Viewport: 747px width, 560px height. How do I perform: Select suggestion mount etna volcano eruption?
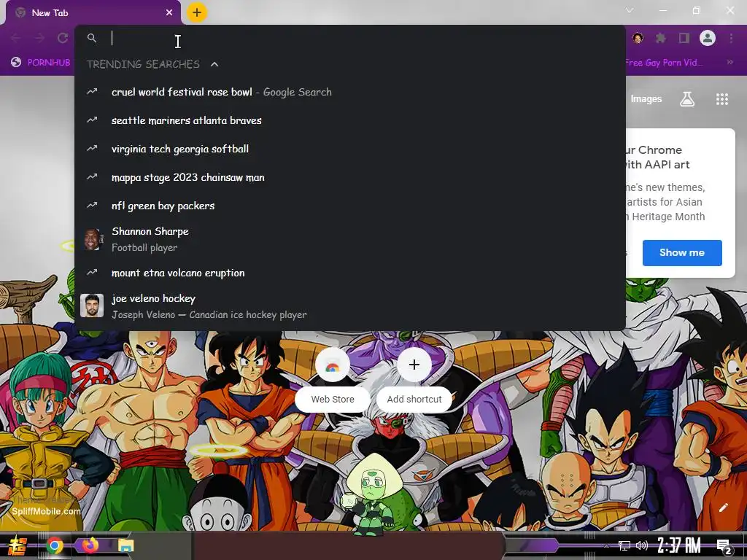tap(349, 273)
